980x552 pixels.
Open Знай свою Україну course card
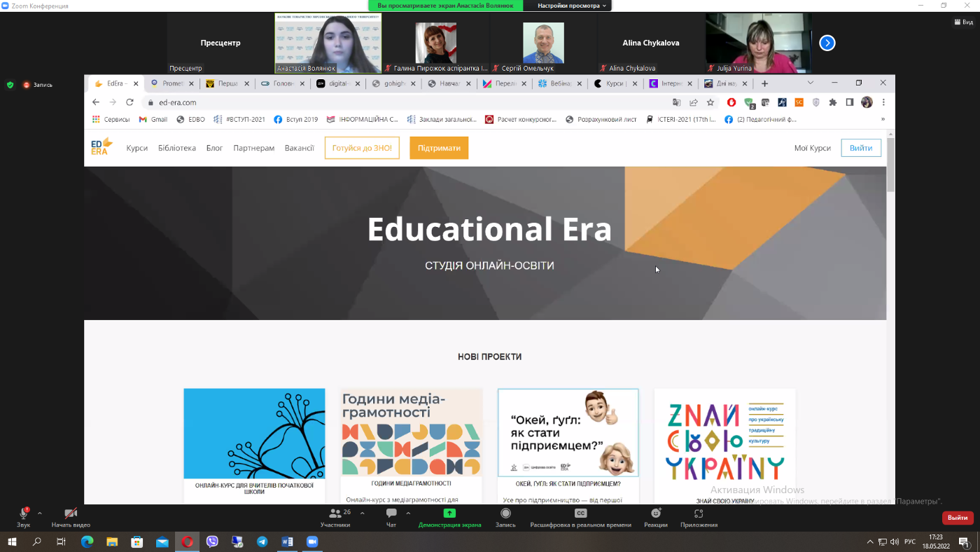724,446
